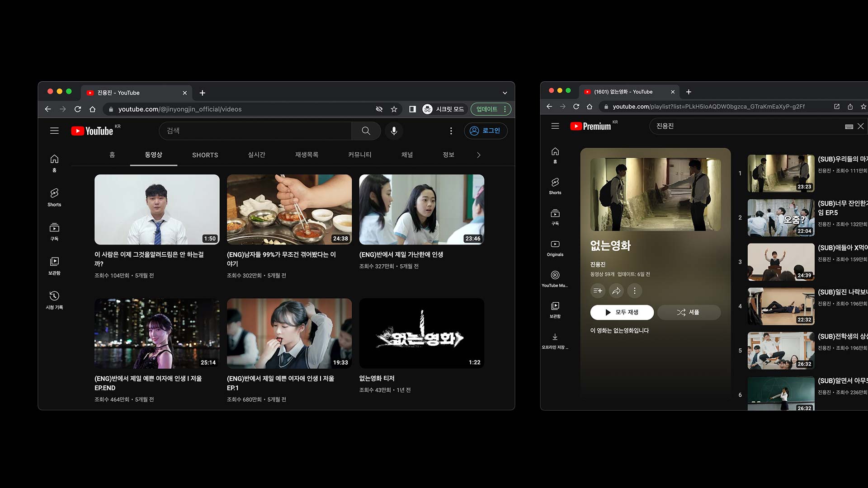868x488 pixels.
Task: Open the 없는영화 티저 video thumbnail
Action: [421, 333]
